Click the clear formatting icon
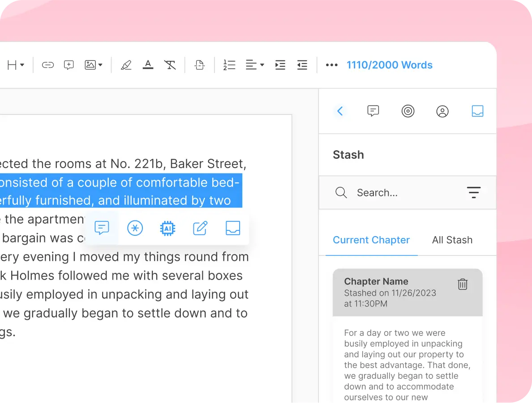Image resolution: width=532 pixels, height=403 pixels. (x=170, y=65)
